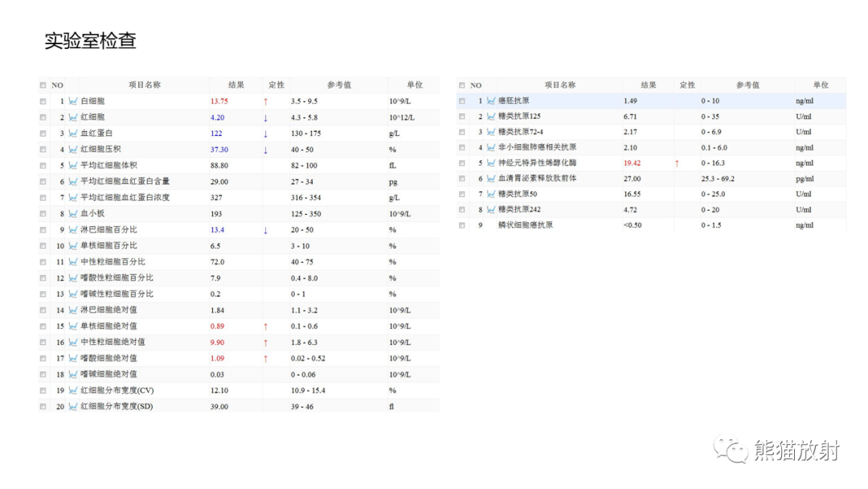Click the red result value 0.89

[217, 327]
